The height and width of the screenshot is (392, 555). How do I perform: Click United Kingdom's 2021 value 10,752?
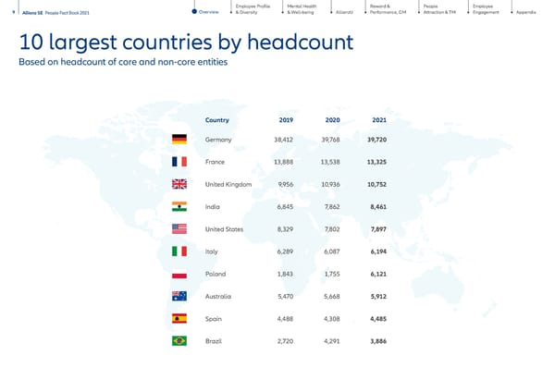click(x=376, y=184)
